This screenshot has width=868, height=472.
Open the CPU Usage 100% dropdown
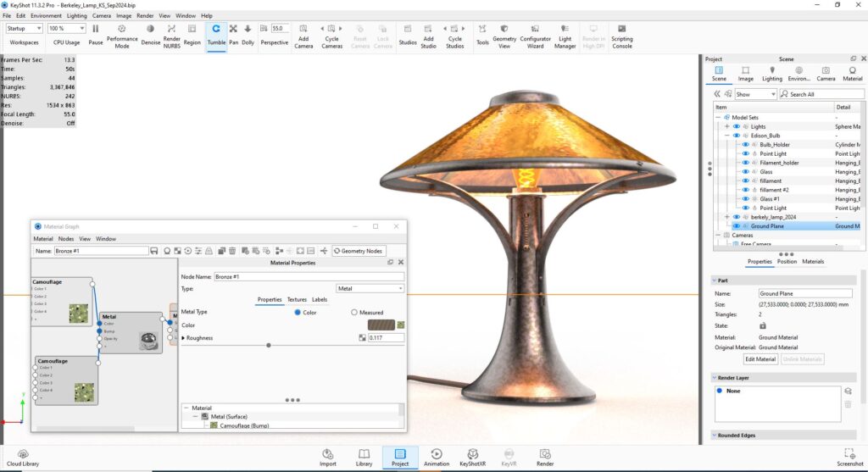point(67,29)
